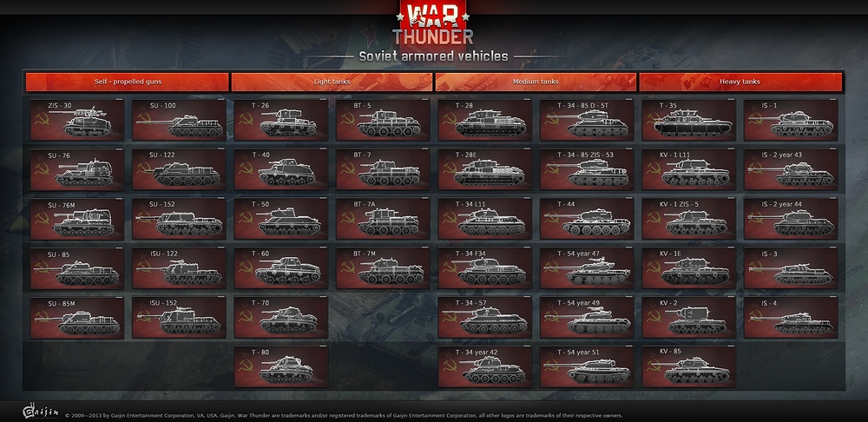
Task: Choose the T-34-57 medium tank card
Action: coord(484,317)
